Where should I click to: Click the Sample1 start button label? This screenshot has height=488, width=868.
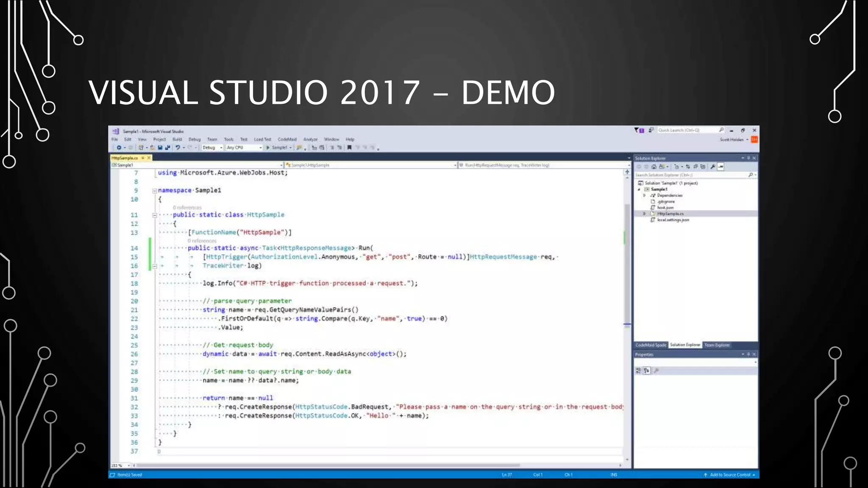[x=280, y=147]
